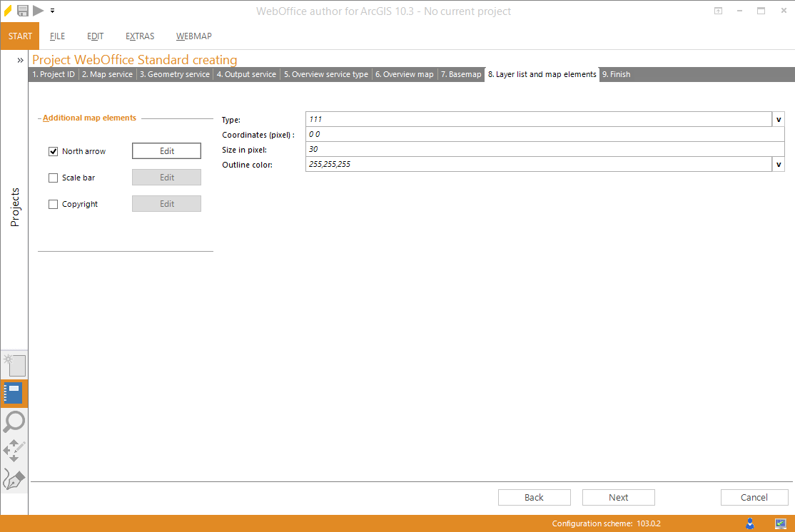Uncheck the North arrow checkbox

pos(53,150)
